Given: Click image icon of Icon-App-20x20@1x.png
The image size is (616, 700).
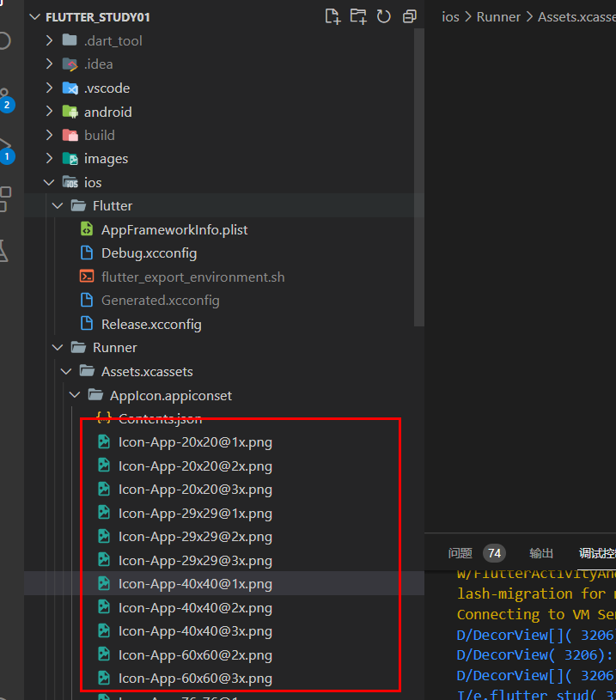Looking at the screenshot, I should (104, 441).
